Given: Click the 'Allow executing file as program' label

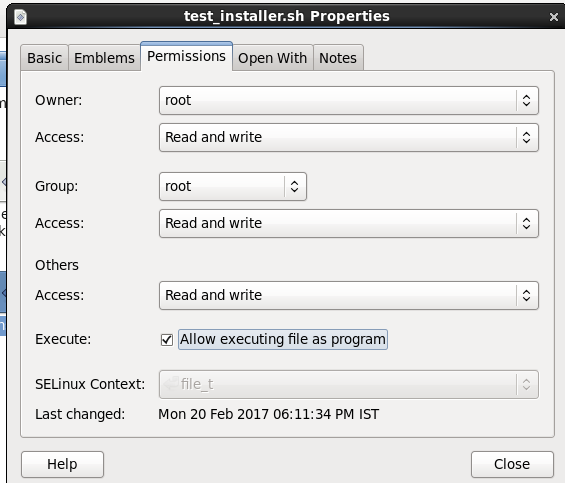Looking at the screenshot, I should point(283,340).
